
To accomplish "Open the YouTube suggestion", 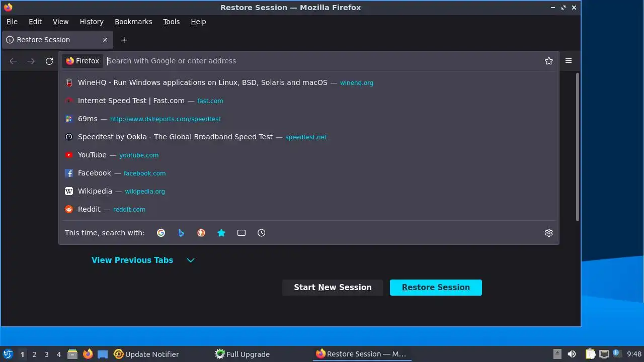I will click(x=309, y=155).
